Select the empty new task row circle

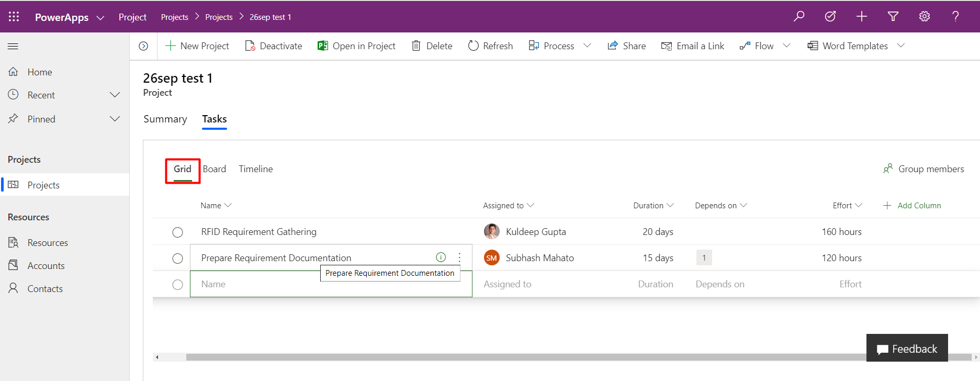pos(178,284)
